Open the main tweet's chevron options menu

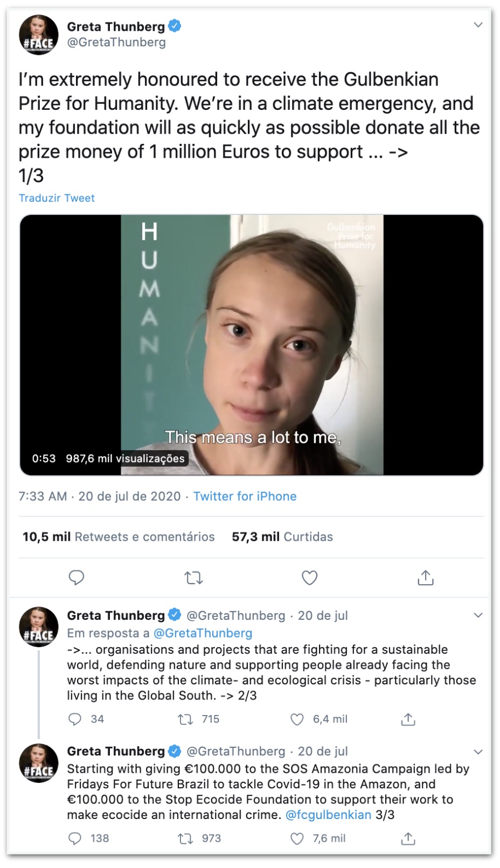(478, 25)
